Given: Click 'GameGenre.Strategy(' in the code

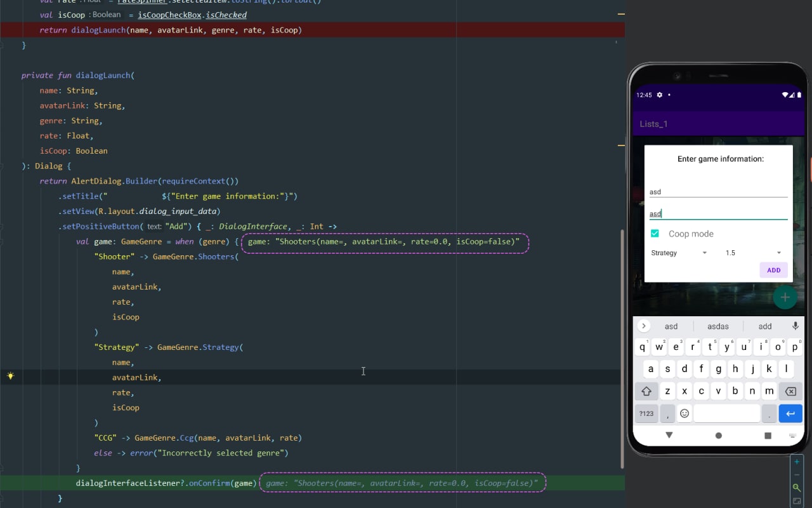Looking at the screenshot, I should (200, 347).
